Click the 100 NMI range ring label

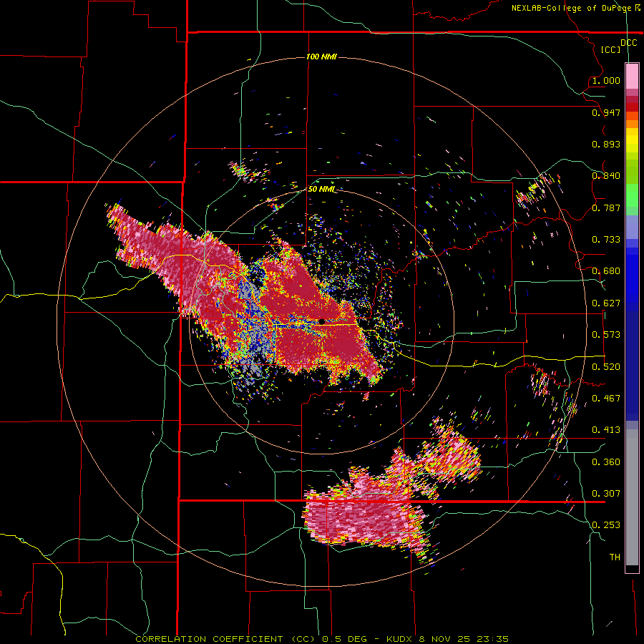click(x=321, y=57)
